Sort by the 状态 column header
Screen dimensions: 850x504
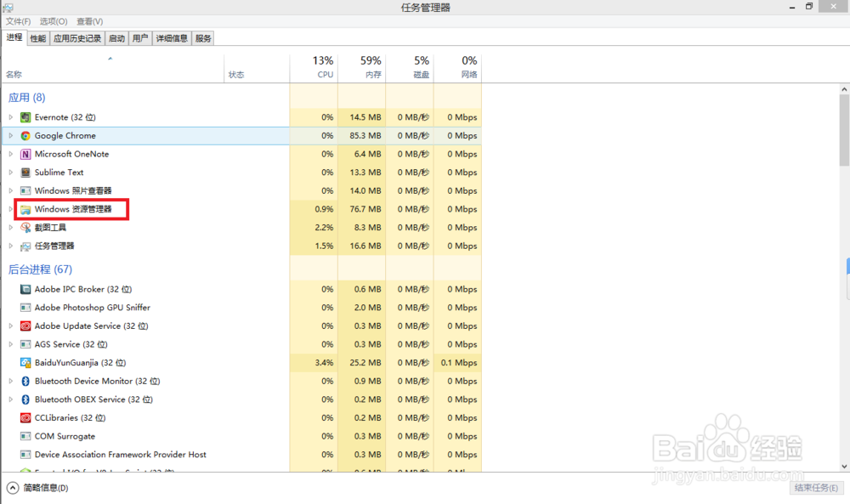(257, 68)
